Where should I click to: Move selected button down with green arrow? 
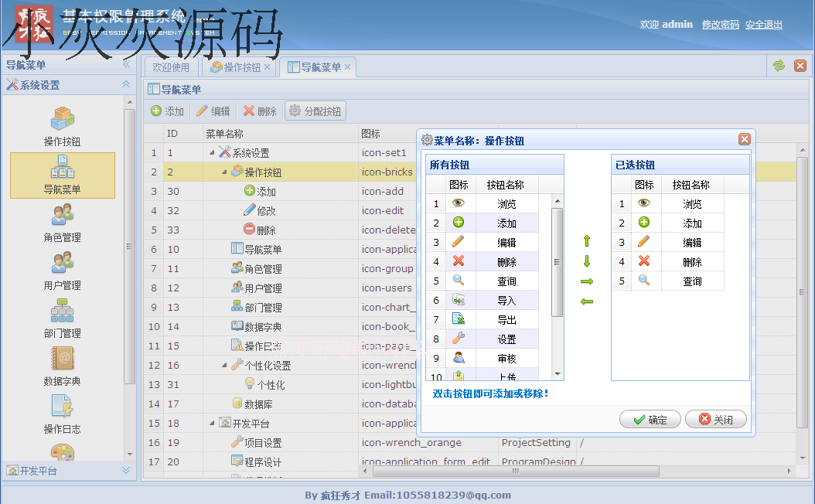587,261
